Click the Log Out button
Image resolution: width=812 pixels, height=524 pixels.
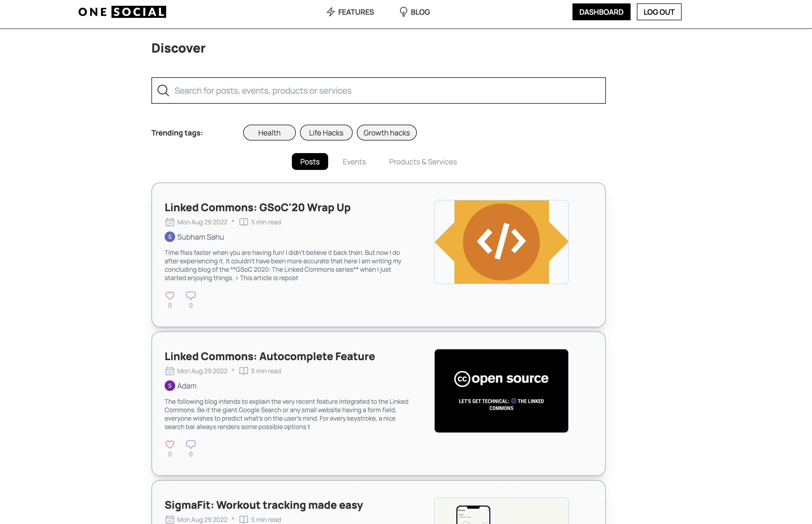pos(659,12)
